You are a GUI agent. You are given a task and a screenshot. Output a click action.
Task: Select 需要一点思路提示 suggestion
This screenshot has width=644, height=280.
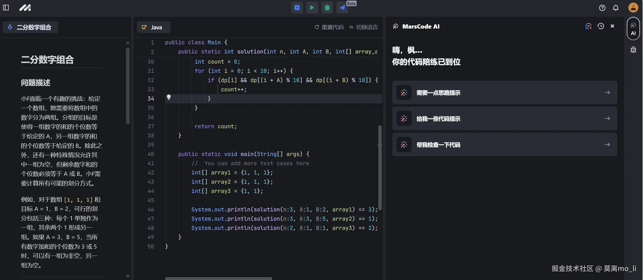tap(505, 92)
